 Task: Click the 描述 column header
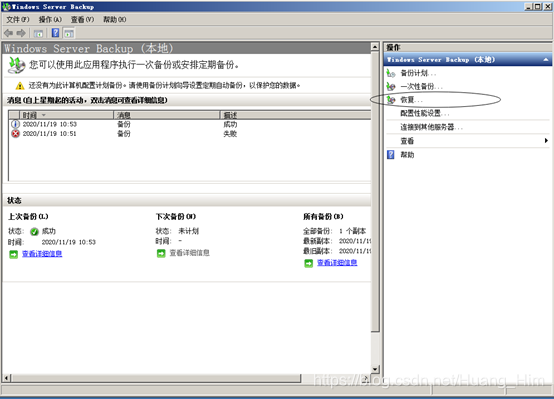coord(296,115)
